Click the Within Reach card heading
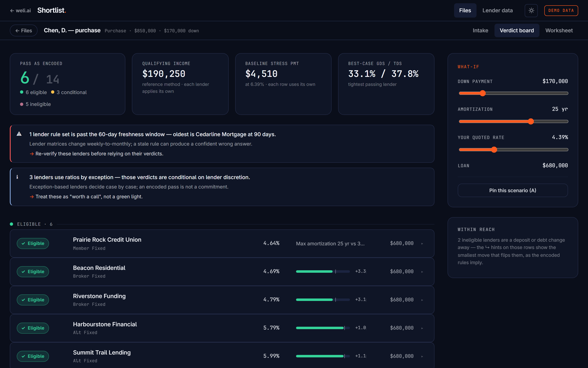588x368 pixels. [476, 230]
